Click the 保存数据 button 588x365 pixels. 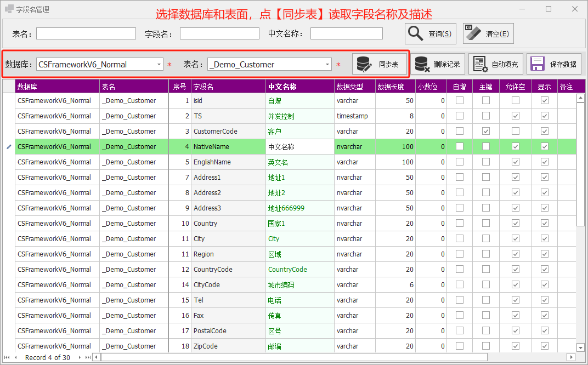coord(554,64)
